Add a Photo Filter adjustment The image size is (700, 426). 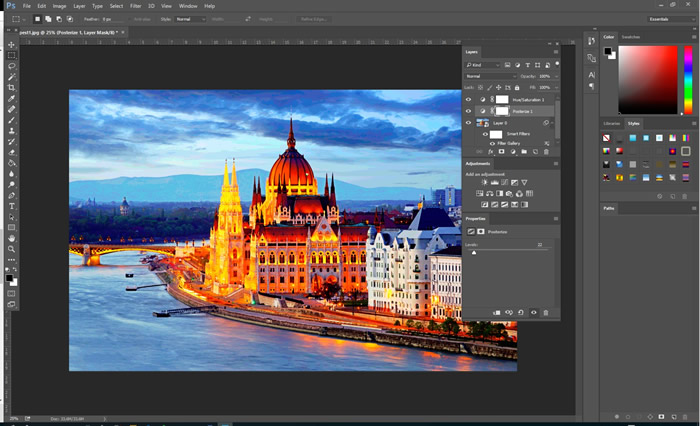click(509, 193)
